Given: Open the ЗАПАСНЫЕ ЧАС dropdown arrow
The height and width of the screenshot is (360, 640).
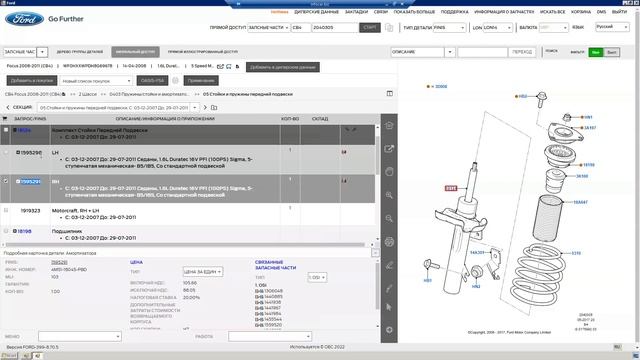Looking at the screenshot, I should pyautogui.click(x=42, y=52).
